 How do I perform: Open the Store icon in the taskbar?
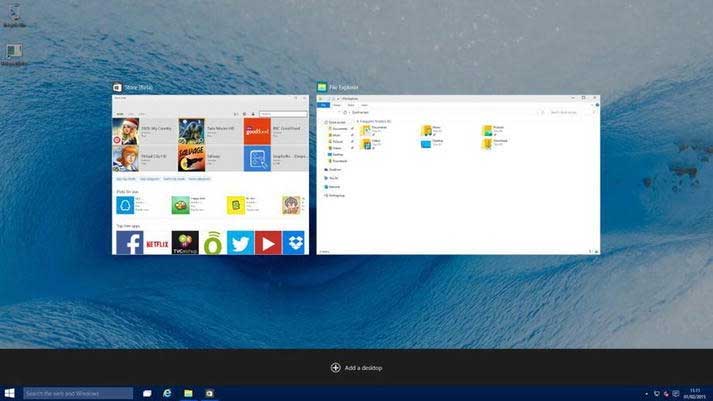click(208, 394)
